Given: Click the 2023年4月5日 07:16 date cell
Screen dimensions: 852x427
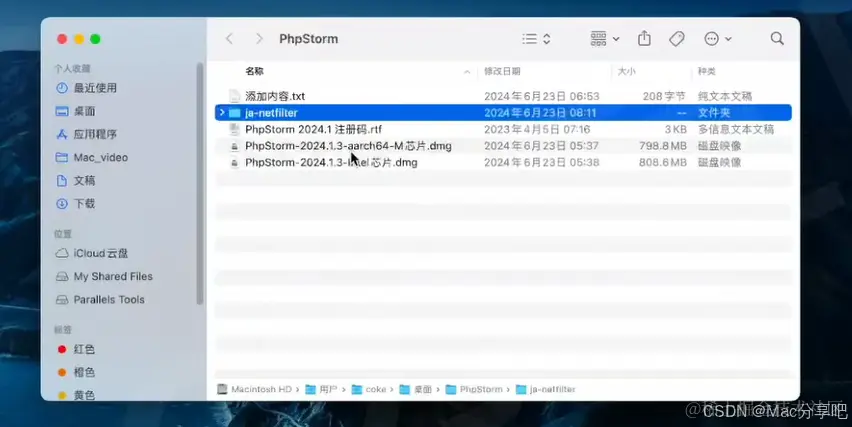Looking at the screenshot, I should click(x=537, y=129).
